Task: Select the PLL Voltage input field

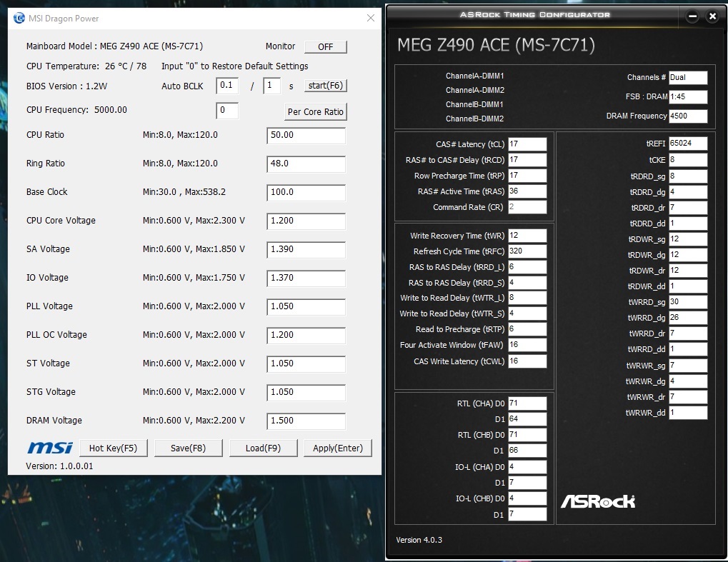Action: [306, 307]
